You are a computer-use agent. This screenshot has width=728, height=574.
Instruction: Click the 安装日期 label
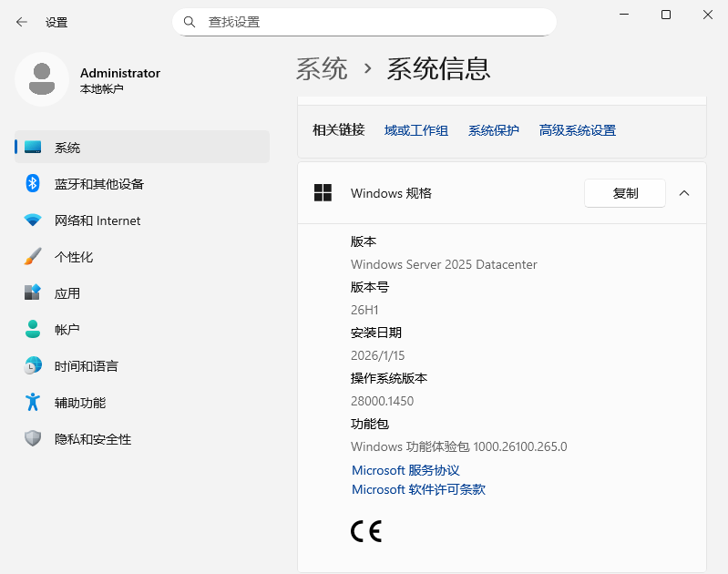point(376,333)
